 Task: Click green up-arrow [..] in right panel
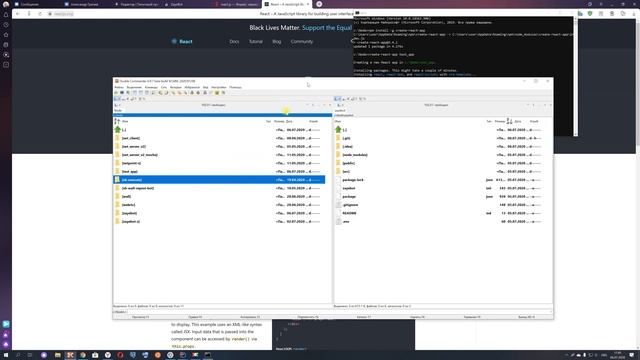[x=338, y=129]
